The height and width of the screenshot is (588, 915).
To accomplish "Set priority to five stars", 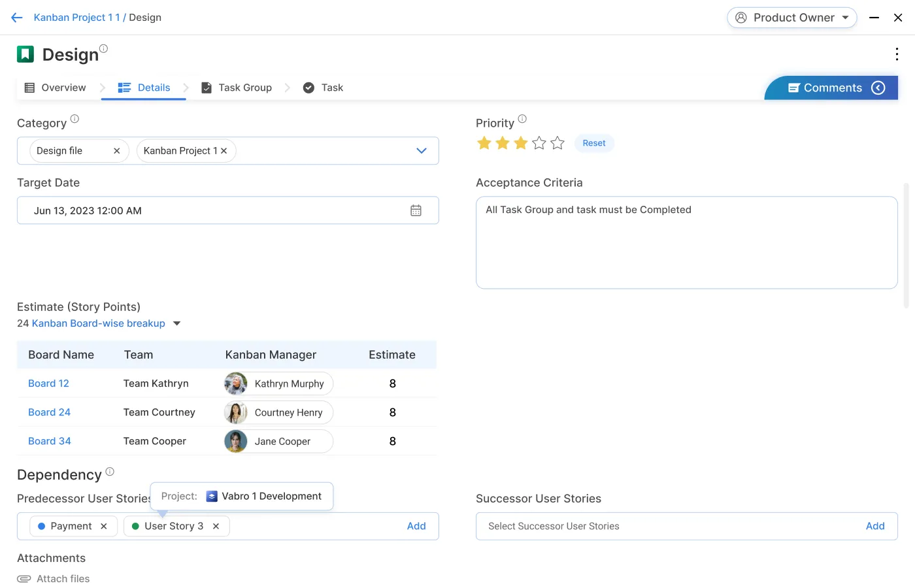I will coord(557,142).
